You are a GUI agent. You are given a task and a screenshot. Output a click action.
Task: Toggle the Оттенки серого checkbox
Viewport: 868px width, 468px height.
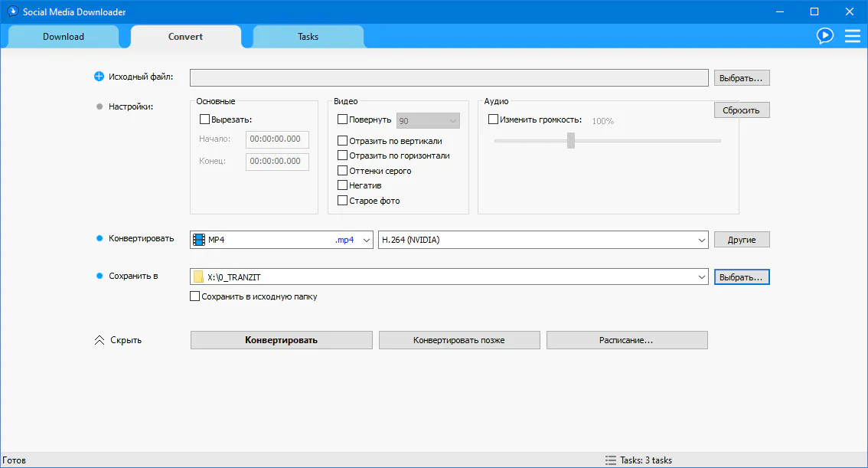click(x=343, y=171)
